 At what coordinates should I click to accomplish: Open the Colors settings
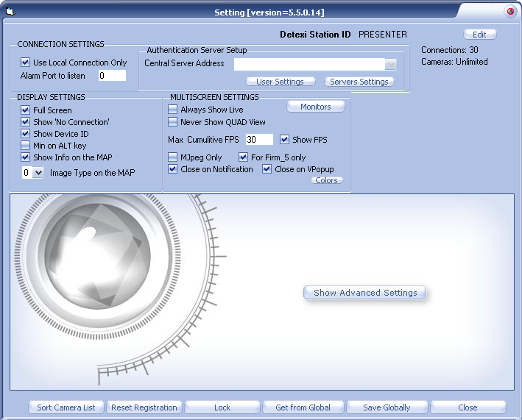[327, 180]
